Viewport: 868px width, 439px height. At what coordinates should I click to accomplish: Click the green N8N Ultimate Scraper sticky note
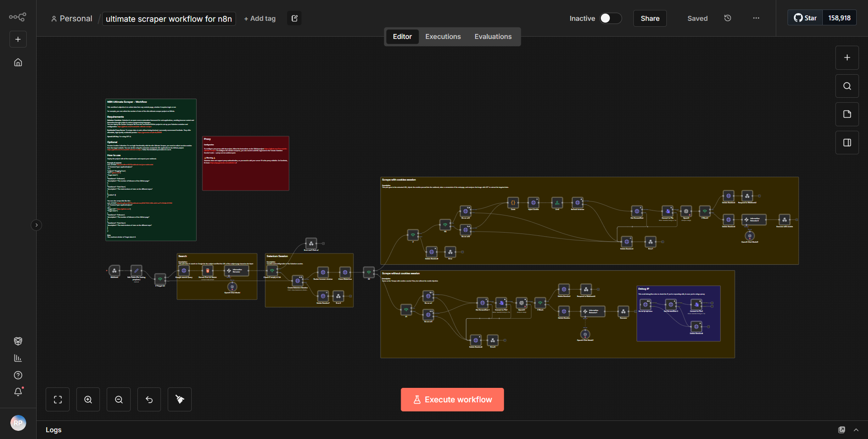point(151,170)
